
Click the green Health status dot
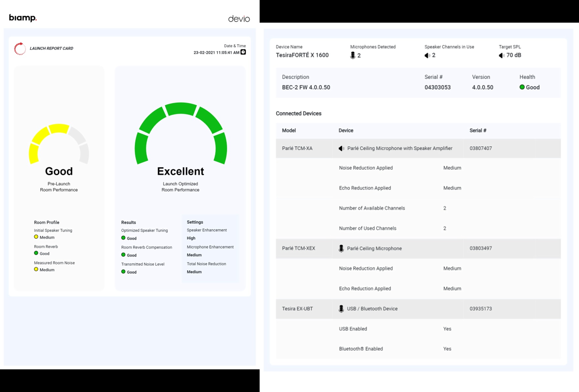[x=522, y=87]
